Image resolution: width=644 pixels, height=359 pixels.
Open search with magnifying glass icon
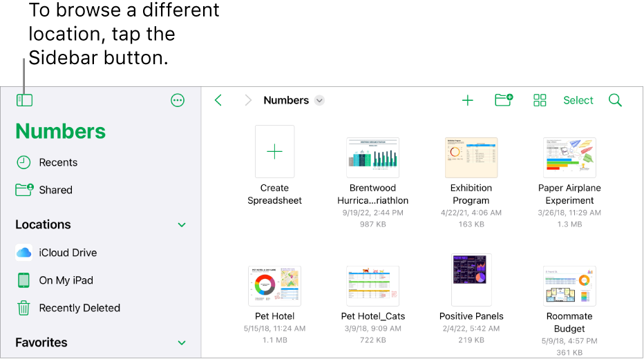pos(615,100)
